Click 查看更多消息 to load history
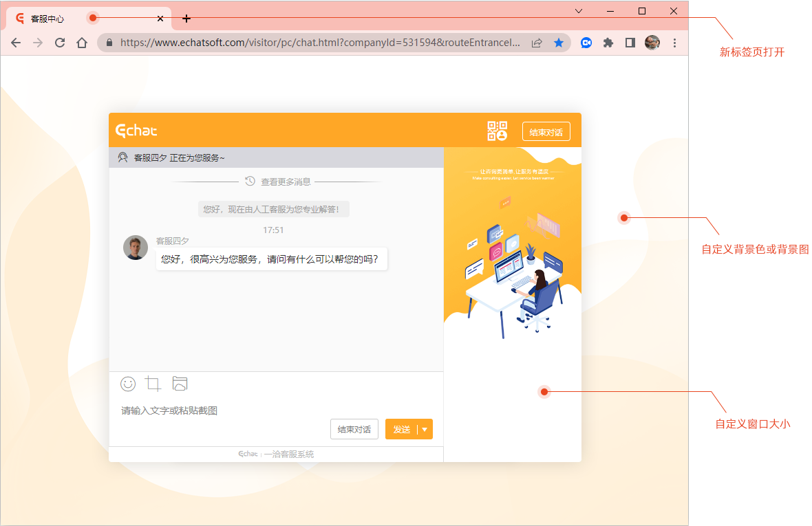The width and height of the screenshot is (812, 526). point(278,182)
